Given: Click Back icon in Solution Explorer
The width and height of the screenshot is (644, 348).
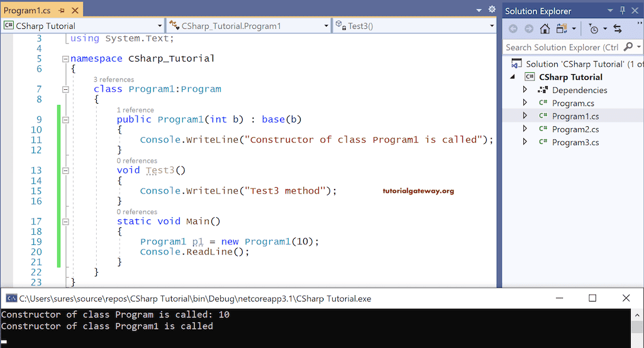Looking at the screenshot, I should coord(513,28).
